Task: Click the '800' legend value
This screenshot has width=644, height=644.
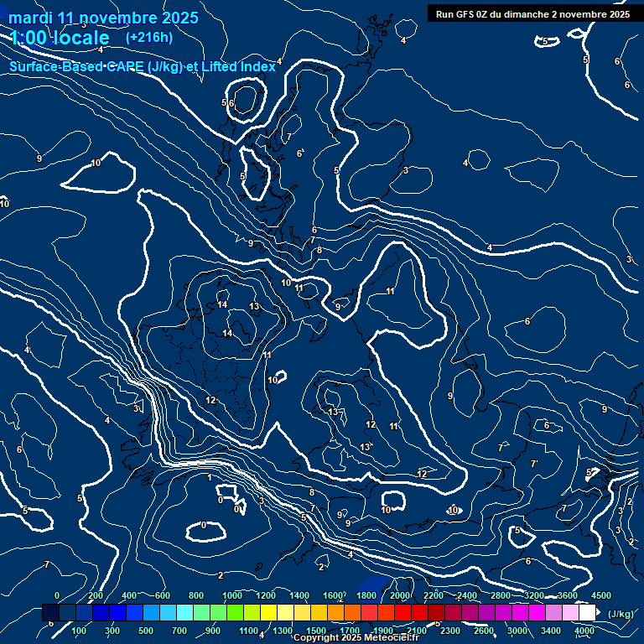Action: [x=196, y=595]
